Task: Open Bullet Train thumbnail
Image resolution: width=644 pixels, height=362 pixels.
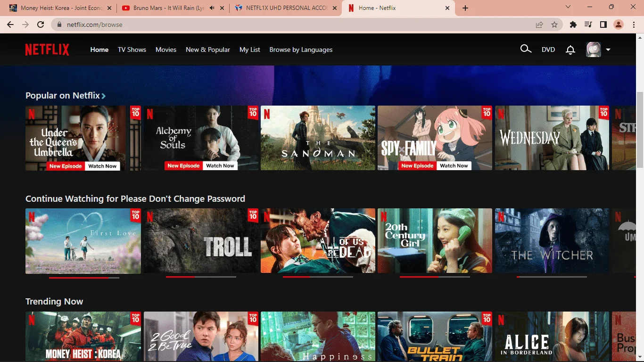Action: (x=435, y=337)
